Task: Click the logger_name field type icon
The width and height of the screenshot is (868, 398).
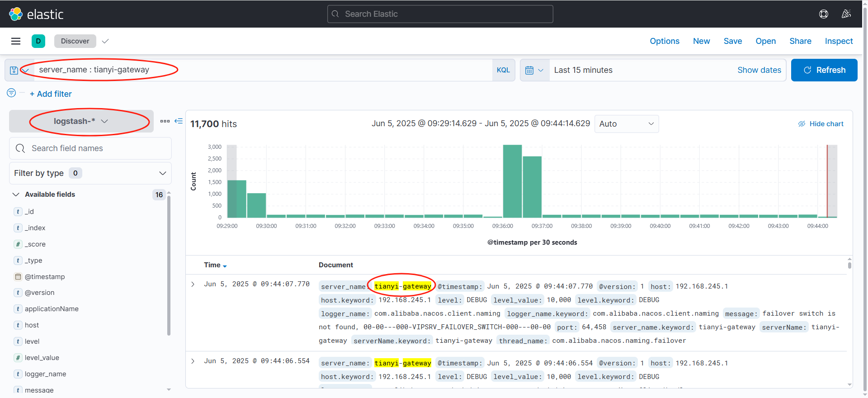Action: coord(18,374)
